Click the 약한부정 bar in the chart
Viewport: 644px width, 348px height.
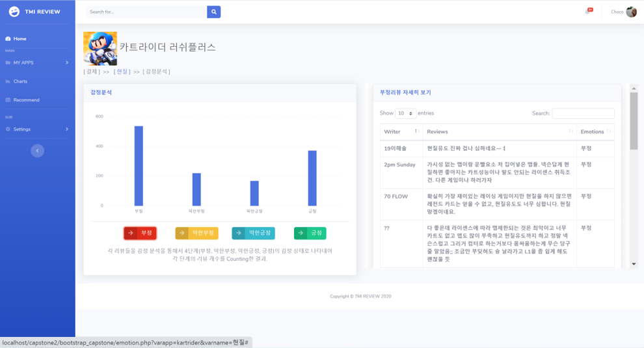(196, 189)
